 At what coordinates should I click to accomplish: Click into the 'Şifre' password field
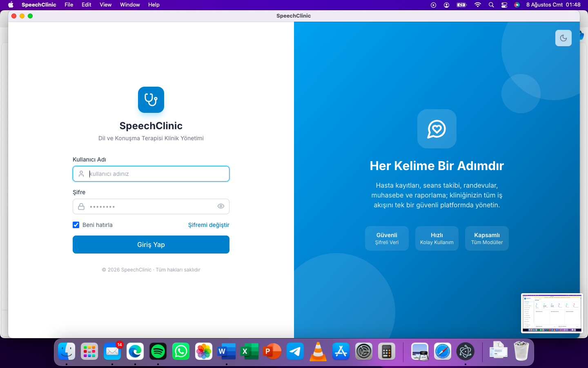(x=151, y=206)
